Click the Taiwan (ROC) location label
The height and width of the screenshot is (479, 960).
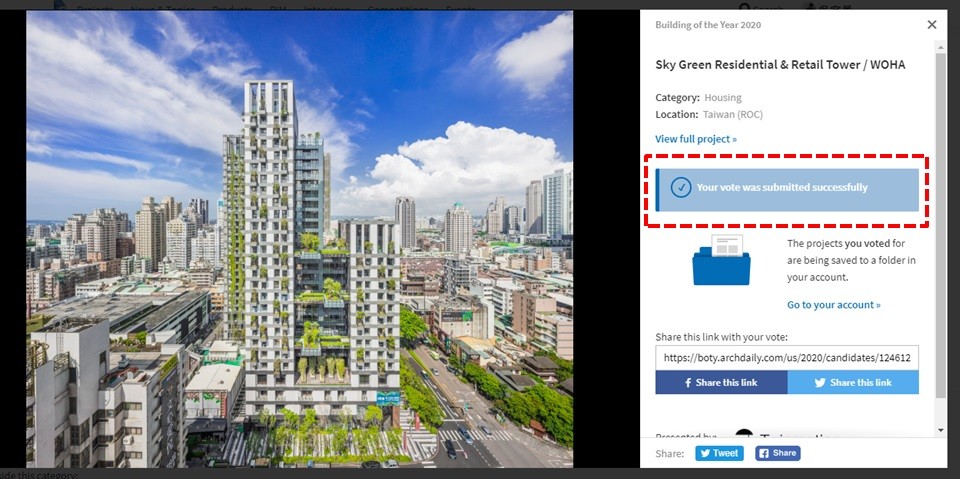[x=733, y=115]
